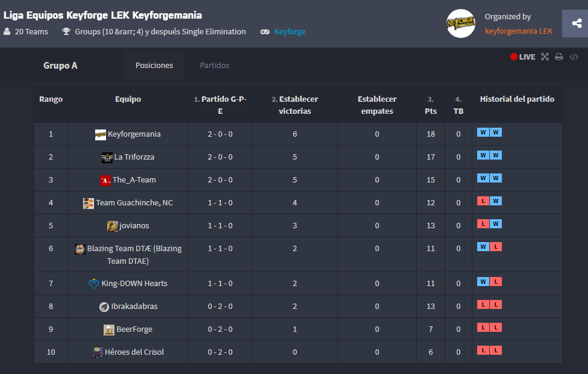Click W badge in jovianos row
This screenshot has width=588, height=374.
pyautogui.click(x=496, y=223)
